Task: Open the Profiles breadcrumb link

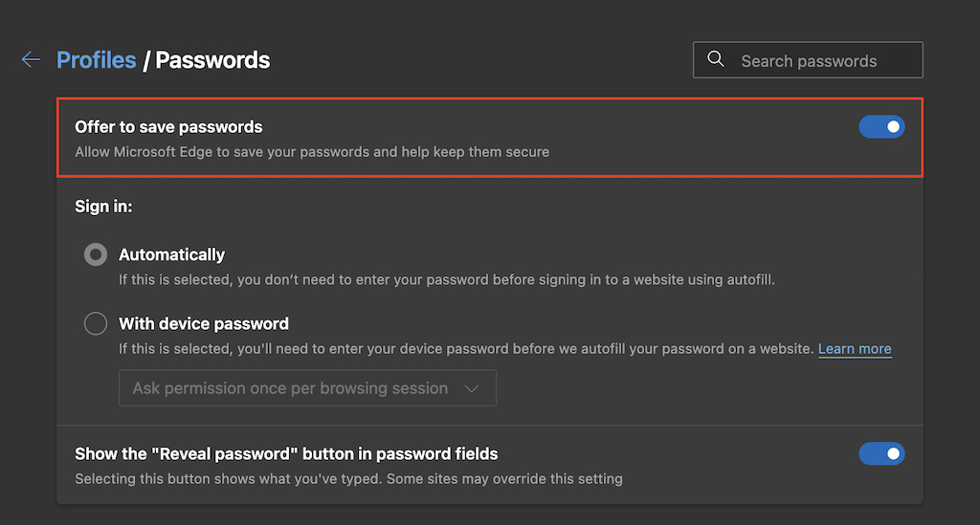Action: click(97, 60)
